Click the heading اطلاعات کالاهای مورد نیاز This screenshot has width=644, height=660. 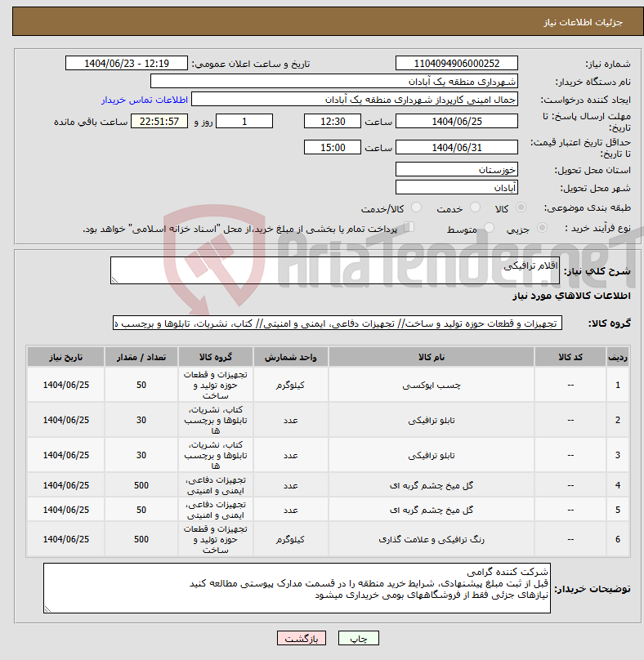click(571, 296)
